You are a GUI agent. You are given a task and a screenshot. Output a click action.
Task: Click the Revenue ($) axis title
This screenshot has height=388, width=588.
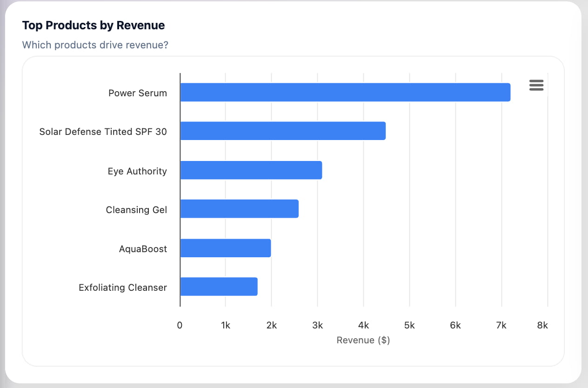363,340
